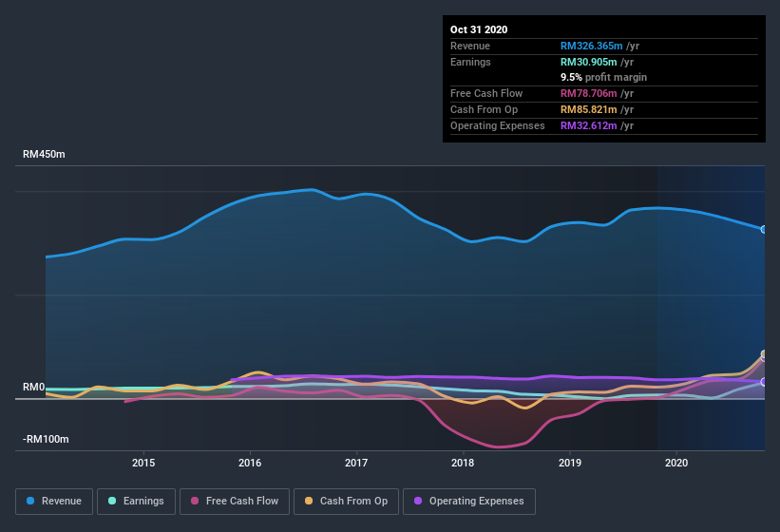780x532 pixels.
Task: Click the Operating Expenses endpoint marker
Action: tap(764, 382)
